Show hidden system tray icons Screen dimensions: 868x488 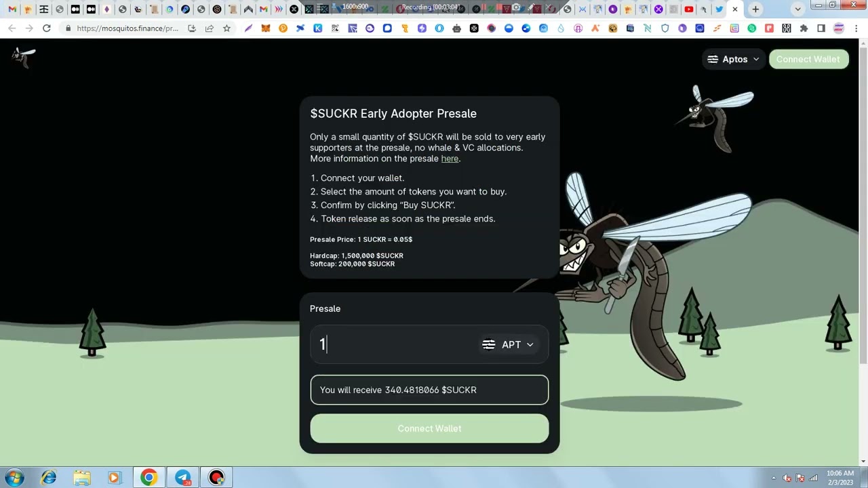(774, 478)
